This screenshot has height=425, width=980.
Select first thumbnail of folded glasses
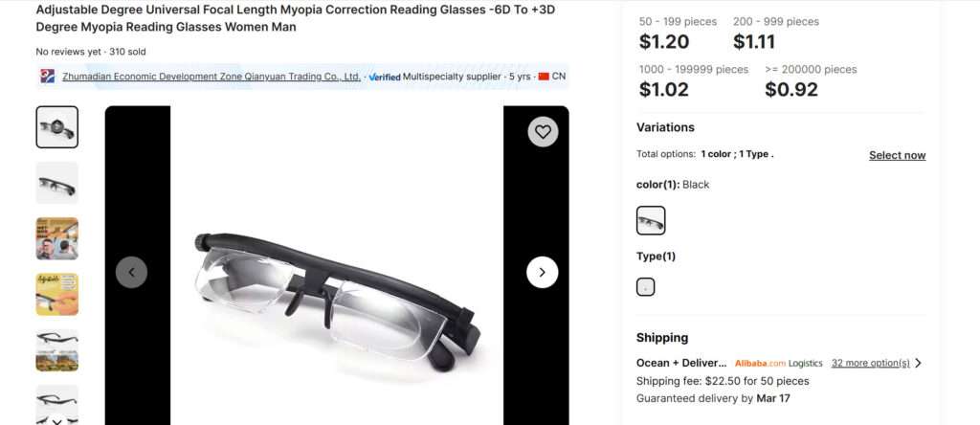(x=57, y=127)
